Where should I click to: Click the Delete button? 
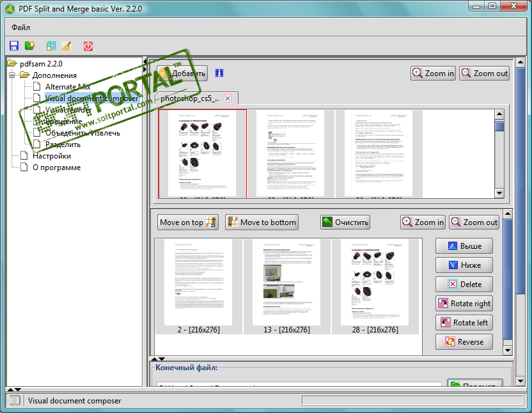point(464,284)
